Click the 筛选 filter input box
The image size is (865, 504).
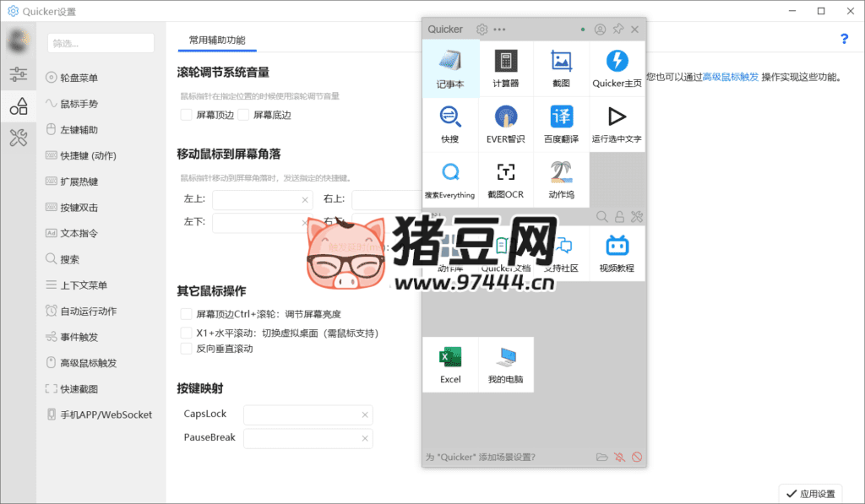pos(101,43)
